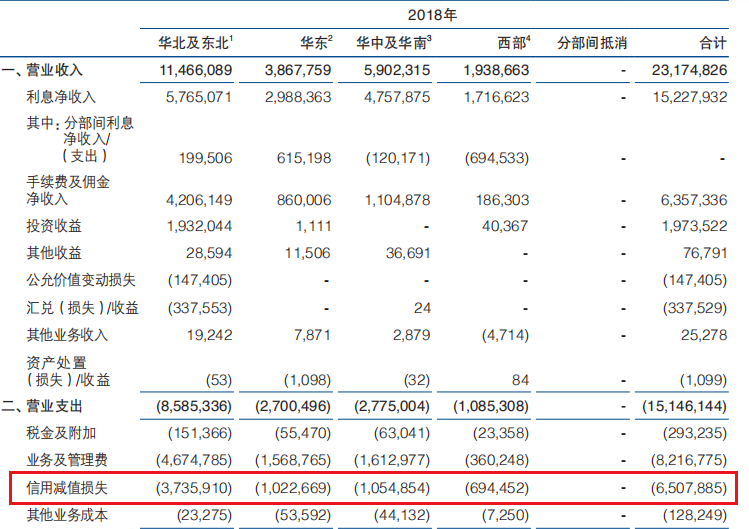749x529 pixels.
Task: Click credit impairment total (6,507,885)
Action: pyautogui.click(x=683, y=489)
